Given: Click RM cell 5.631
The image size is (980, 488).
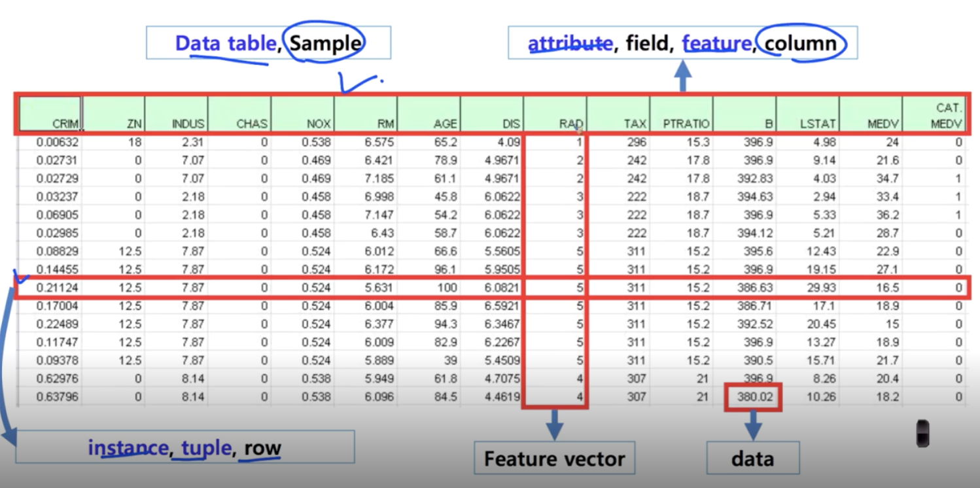Looking at the screenshot, I should [378, 287].
